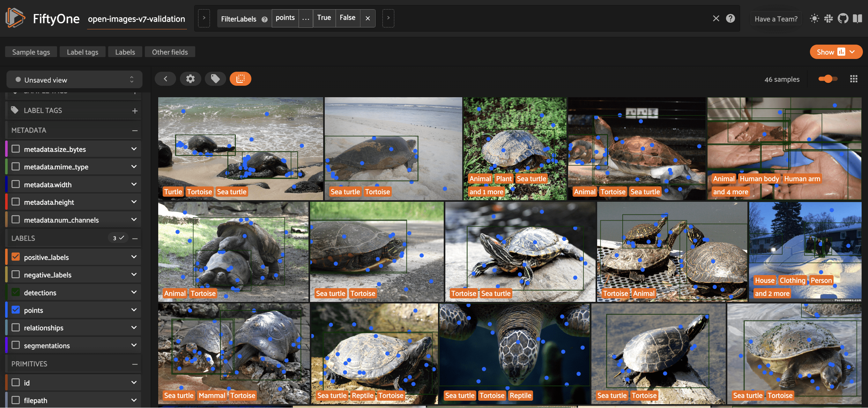Toggle light mode sun icon

click(x=814, y=18)
